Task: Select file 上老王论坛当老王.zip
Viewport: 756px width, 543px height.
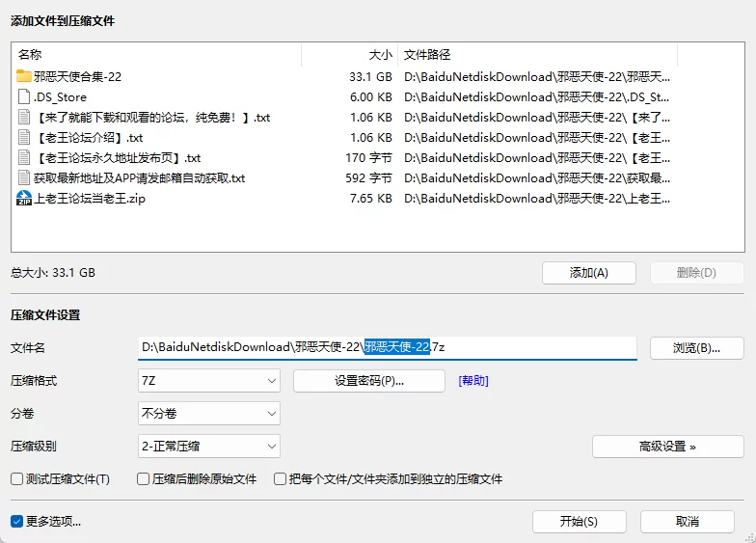Action: pyautogui.click(x=89, y=199)
